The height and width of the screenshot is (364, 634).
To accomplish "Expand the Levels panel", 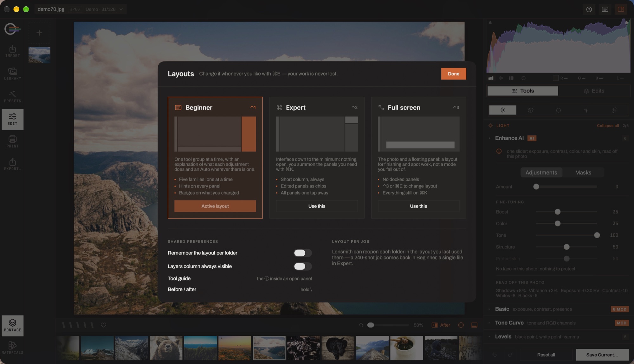I will coord(489,337).
